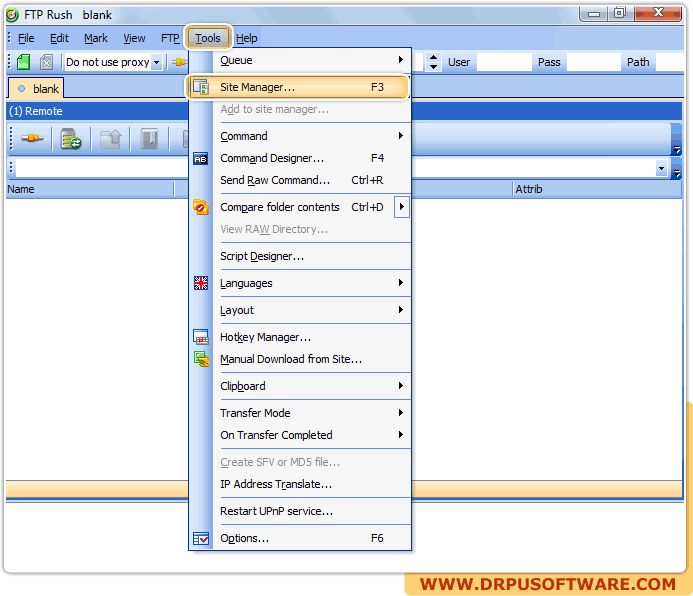
Task: Open Hotkey Manager from the Tools menu
Action: click(x=301, y=337)
